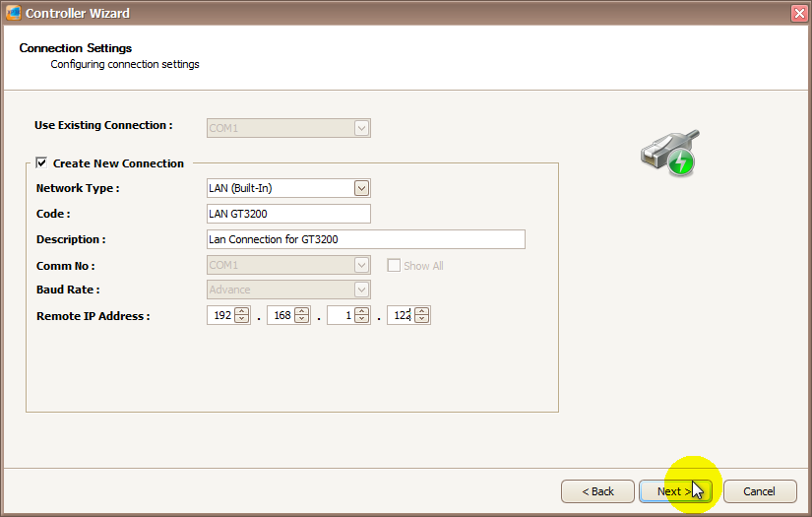This screenshot has height=517, width=812.
Task: Click inside the 168 IP octet field
Action: pos(281,316)
